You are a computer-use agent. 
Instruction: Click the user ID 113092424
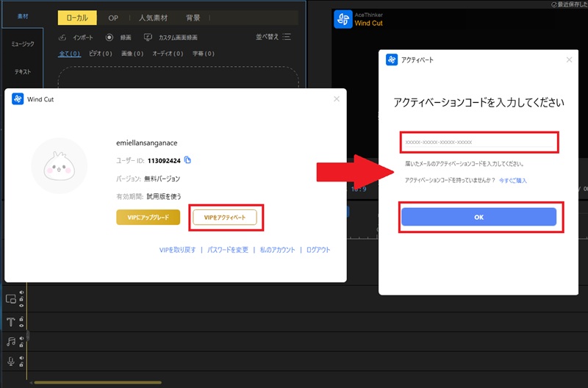click(x=164, y=160)
